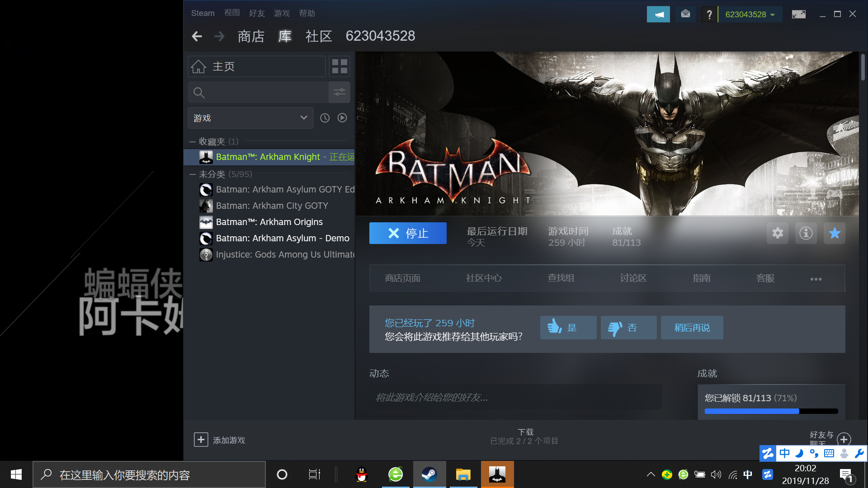
Task: Open the 社区中心 tab
Action: (x=484, y=278)
